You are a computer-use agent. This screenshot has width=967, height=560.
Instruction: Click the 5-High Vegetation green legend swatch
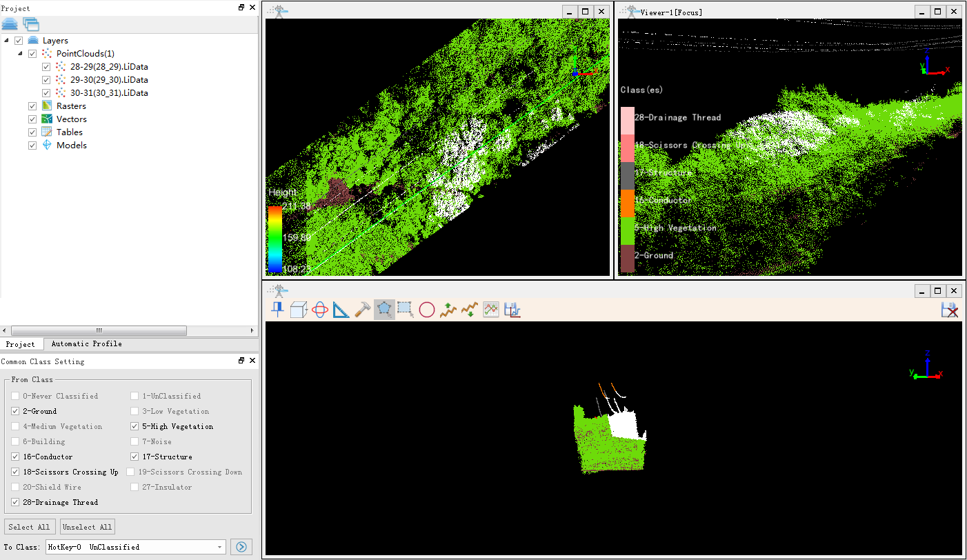[x=628, y=231]
